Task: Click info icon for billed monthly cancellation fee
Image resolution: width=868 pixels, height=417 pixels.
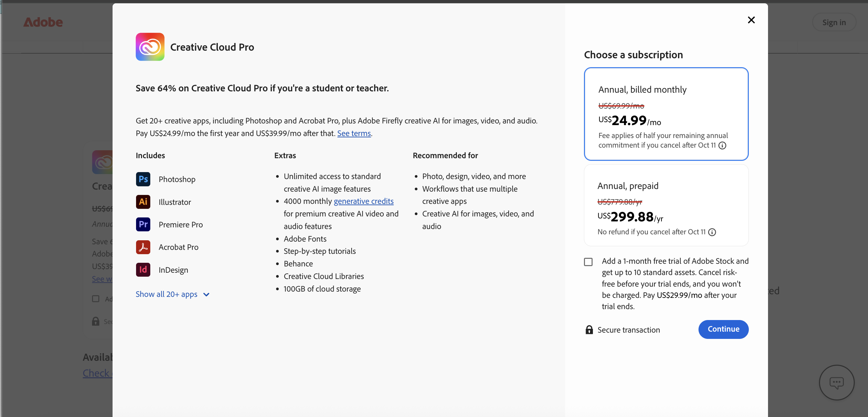Action: 722,146
